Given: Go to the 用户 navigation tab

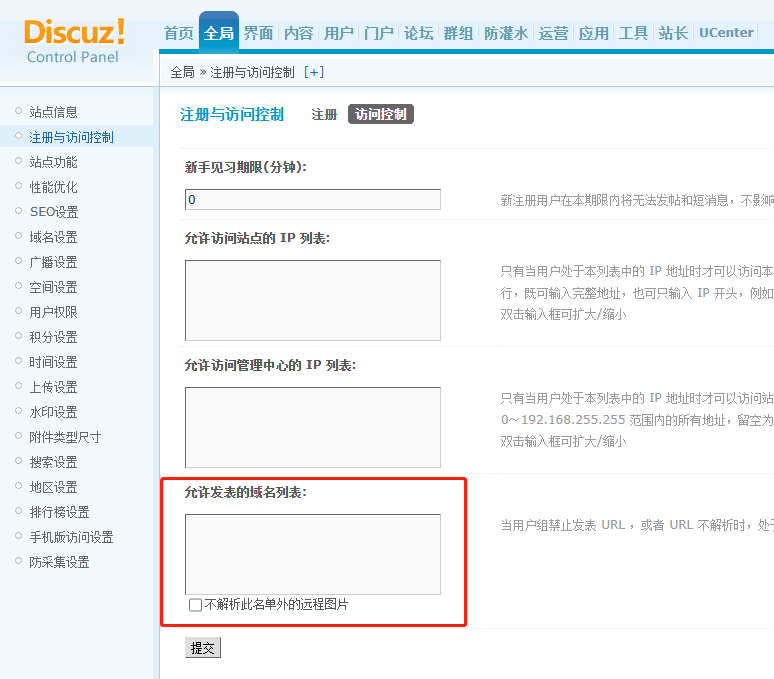Looking at the screenshot, I should click(339, 33).
